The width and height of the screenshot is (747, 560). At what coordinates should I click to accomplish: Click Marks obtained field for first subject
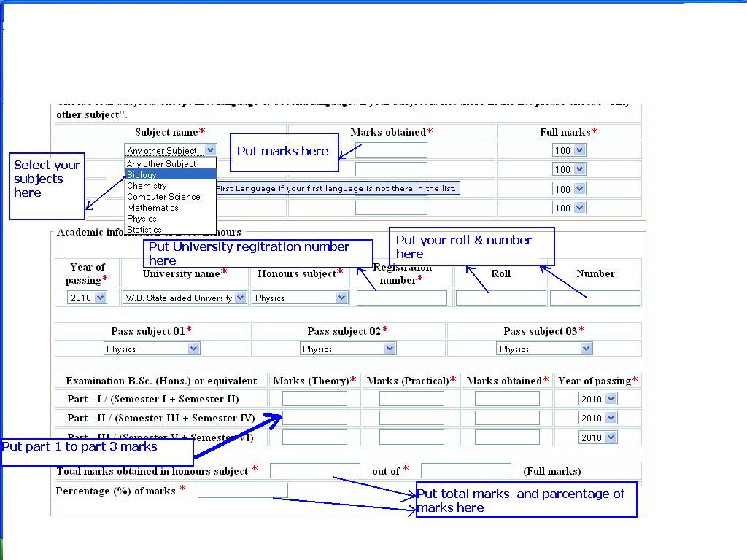pos(391,150)
